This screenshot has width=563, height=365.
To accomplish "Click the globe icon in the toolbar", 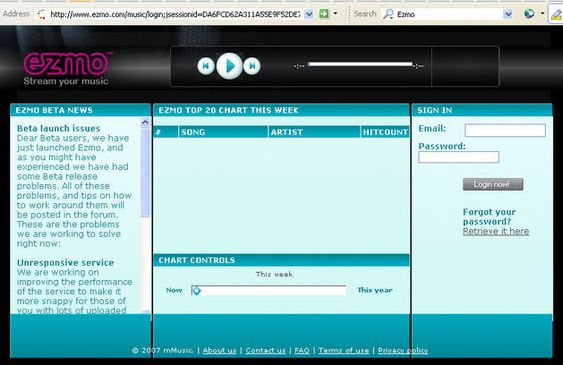I will point(529,14).
